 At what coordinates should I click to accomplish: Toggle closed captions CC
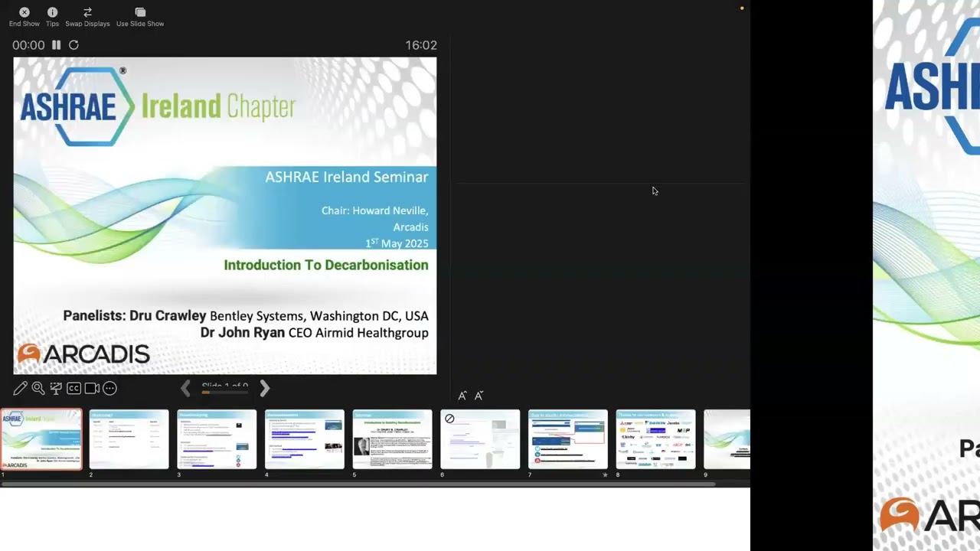coord(73,388)
